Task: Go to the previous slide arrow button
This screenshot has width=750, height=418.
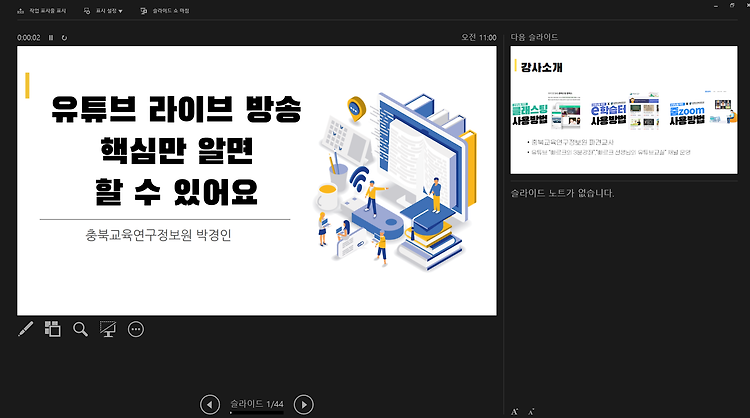Action: click(210, 405)
